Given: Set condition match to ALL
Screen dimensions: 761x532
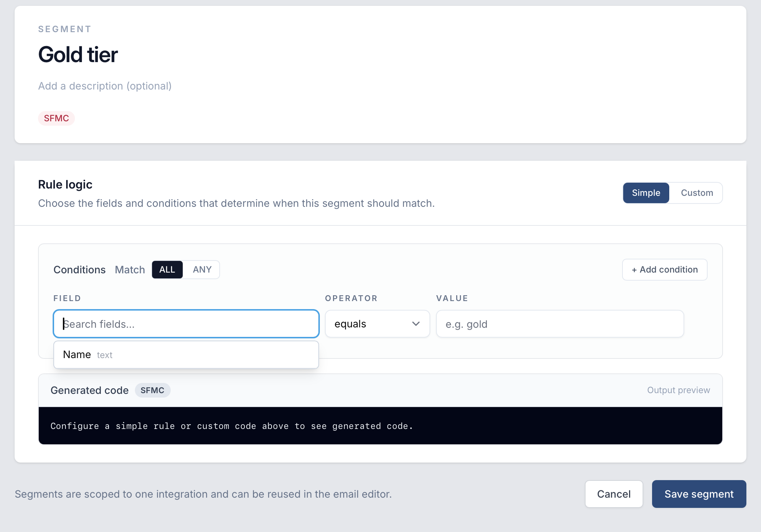Looking at the screenshot, I should (x=167, y=269).
